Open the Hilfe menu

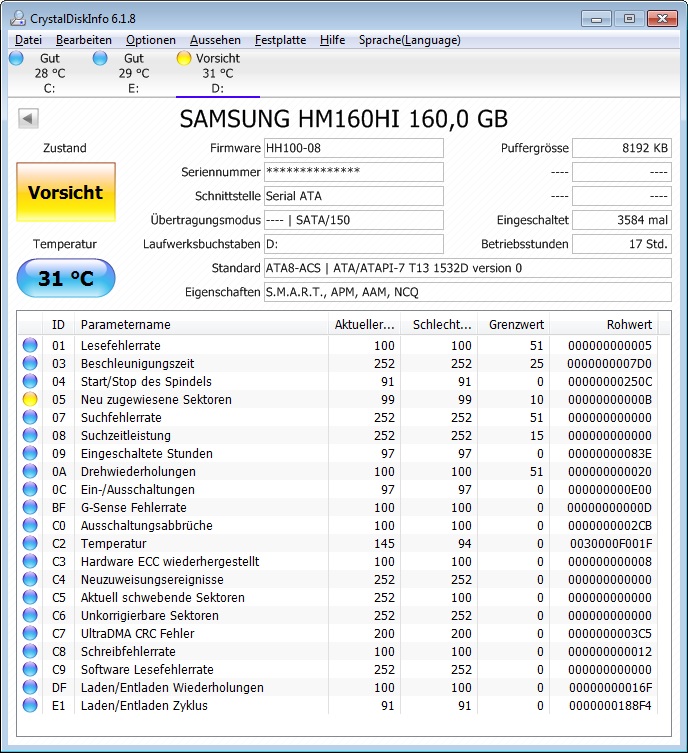click(x=332, y=40)
